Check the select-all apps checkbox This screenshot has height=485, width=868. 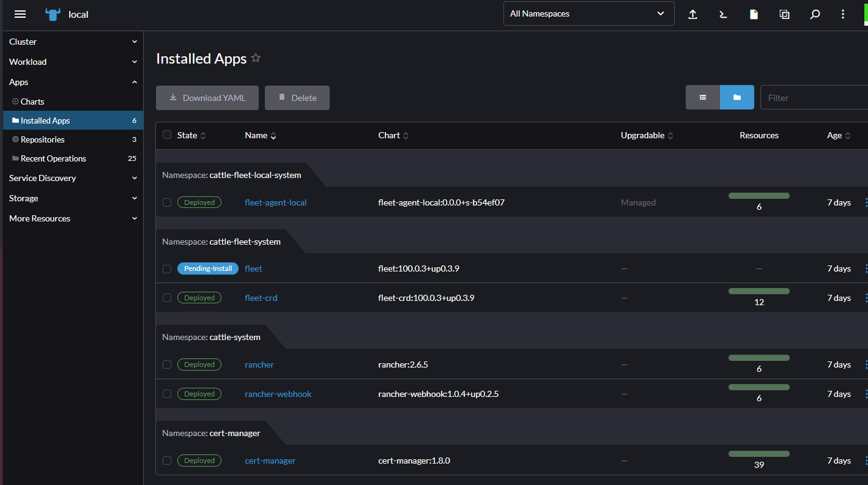[167, 135]
